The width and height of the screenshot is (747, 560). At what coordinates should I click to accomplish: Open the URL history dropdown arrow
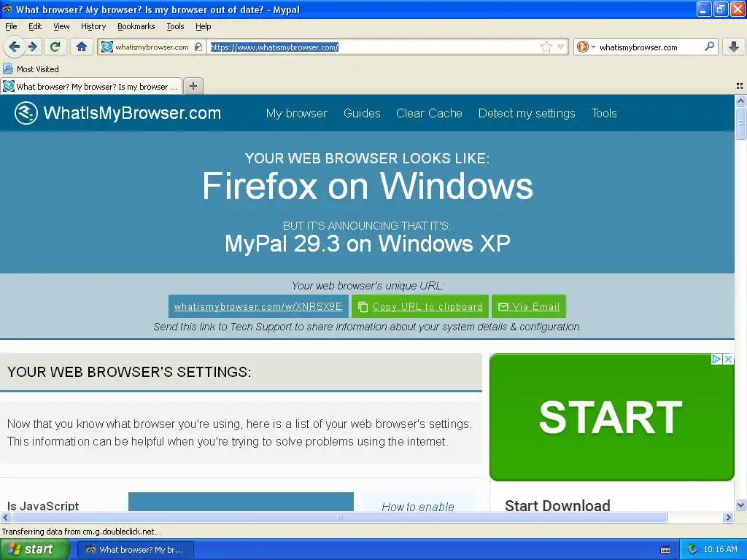[561, 47]
